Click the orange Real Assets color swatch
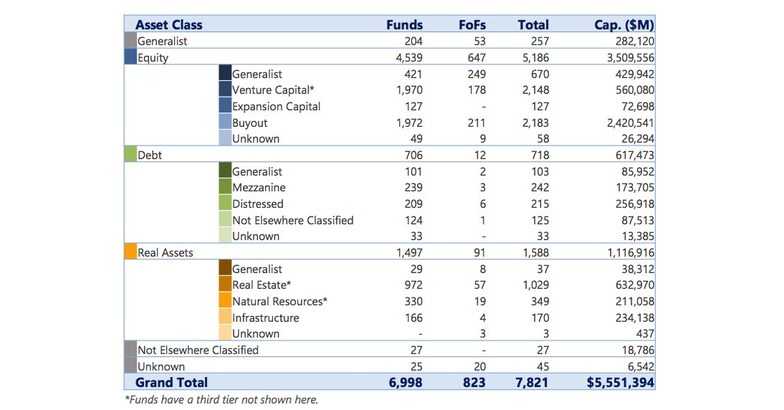The image size is (784, 410). click(x=130, y=253)
